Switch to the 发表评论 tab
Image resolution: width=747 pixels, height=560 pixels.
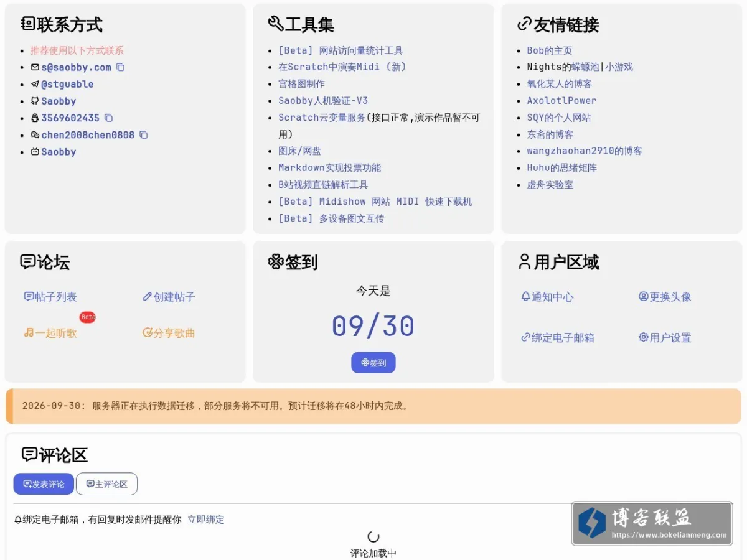click(x=44, y=484)
